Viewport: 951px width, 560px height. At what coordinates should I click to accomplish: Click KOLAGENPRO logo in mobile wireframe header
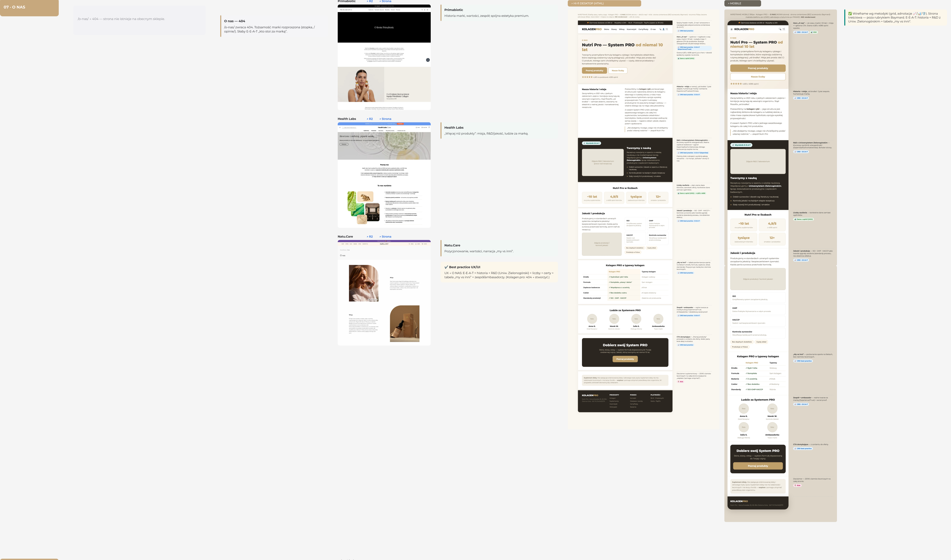[x=744, y=29]
